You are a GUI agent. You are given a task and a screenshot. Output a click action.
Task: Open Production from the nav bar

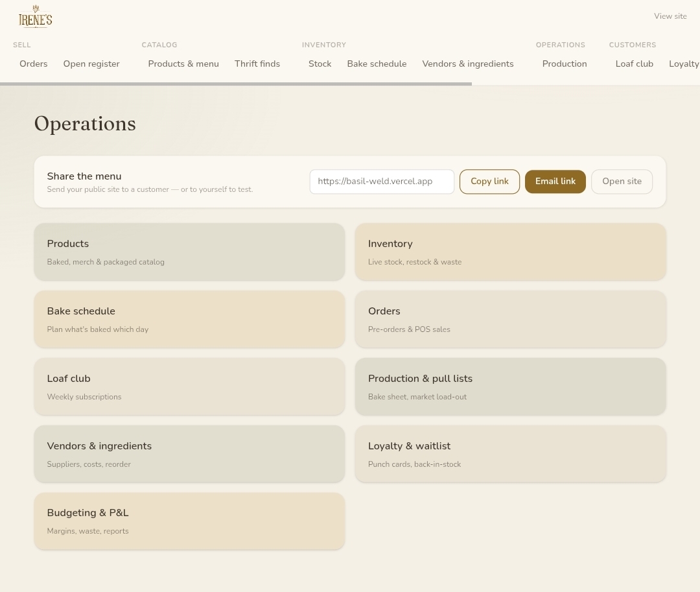[565, 64]
